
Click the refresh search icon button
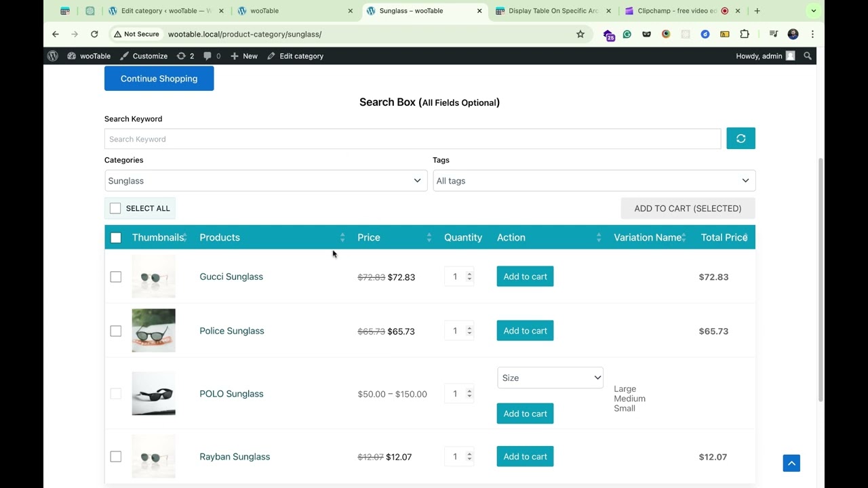pos(741,138)
